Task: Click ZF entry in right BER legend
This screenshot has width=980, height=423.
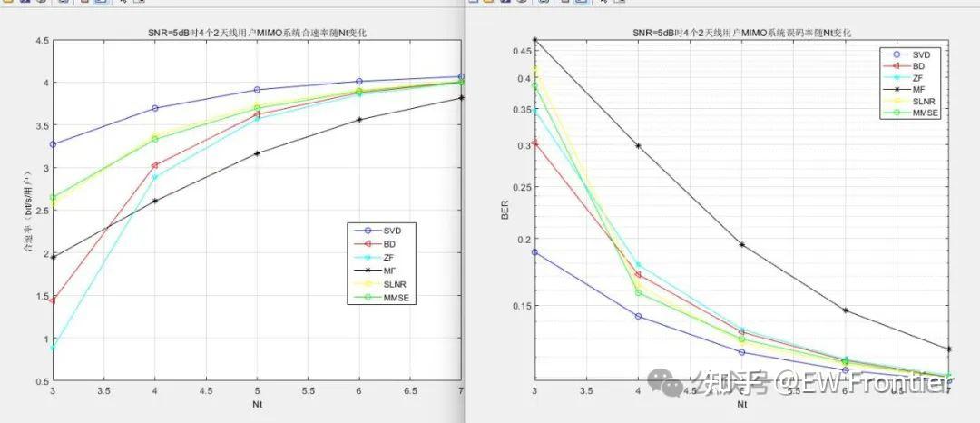Action: (912, 77)
